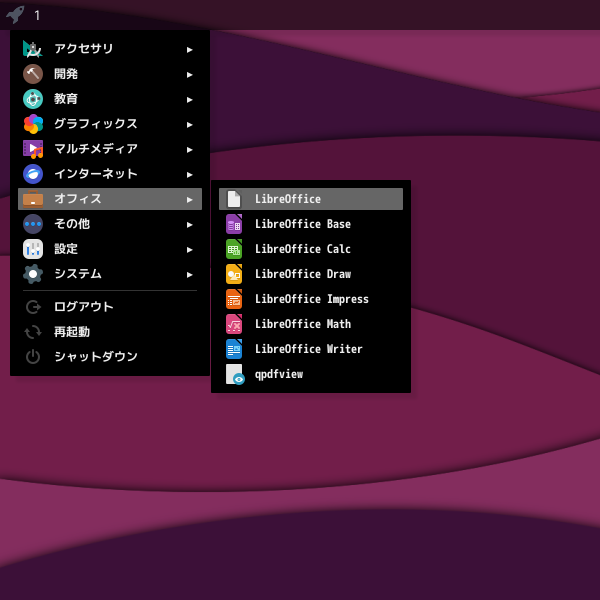Viewport: 600px width, 600px height.
Task: Open the グラフィックス menu entry
Action: point(110,124)
